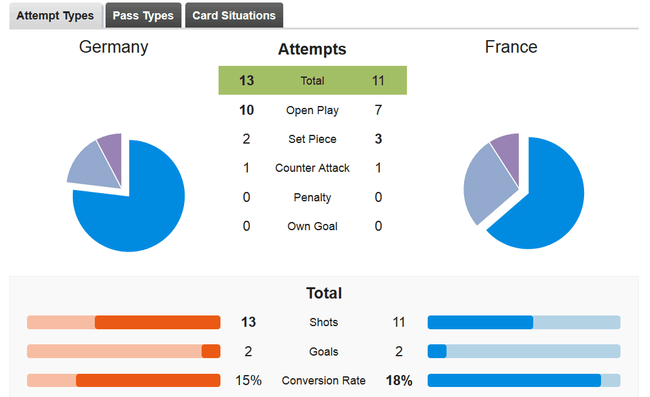Viewport: 650px width, 397px height.
Task: Click the Own Goal row label
Action: pos(313,226)
